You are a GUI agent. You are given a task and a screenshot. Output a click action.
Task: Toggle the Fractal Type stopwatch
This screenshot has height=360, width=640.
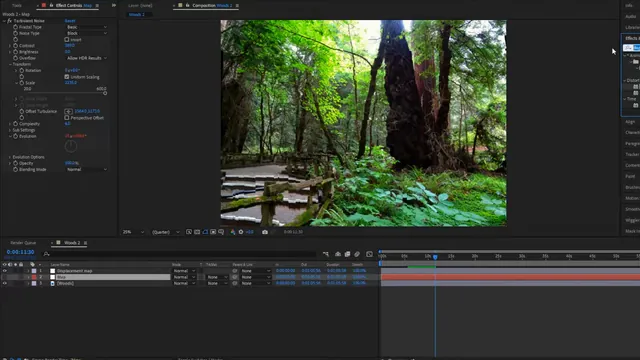tap(16, 27)
